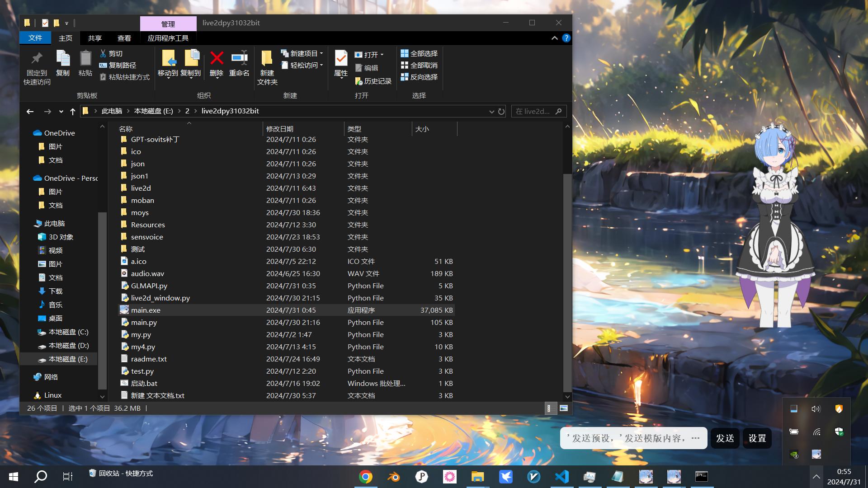Click History (历史记录) in the ribbon

click(373, 81)
